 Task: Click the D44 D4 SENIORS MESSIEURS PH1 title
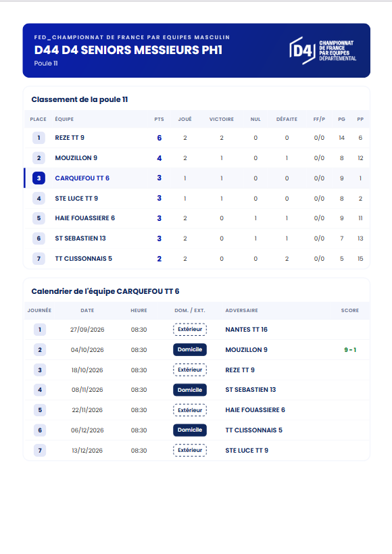[x=128, y=50]
